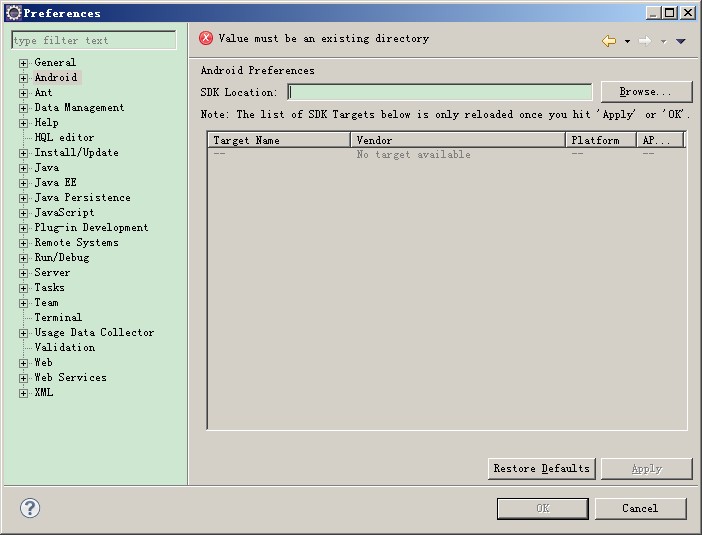
Task: Click the type filter text field
Action: click(x=94, y=40)
